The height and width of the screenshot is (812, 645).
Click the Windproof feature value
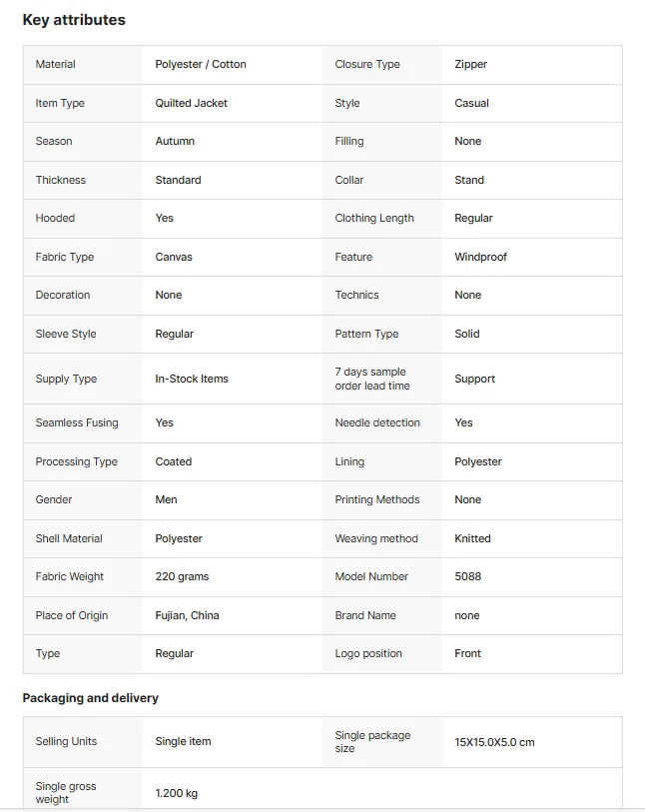480,257
